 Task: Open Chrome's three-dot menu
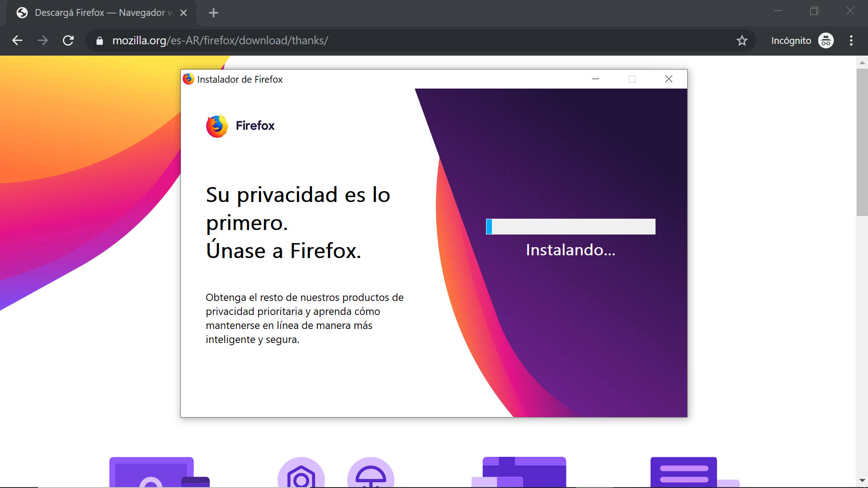point(851,41)
